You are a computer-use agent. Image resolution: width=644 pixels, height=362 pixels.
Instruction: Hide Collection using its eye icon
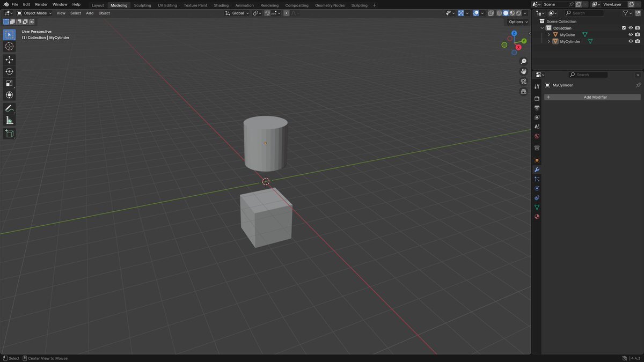(631, 28)
